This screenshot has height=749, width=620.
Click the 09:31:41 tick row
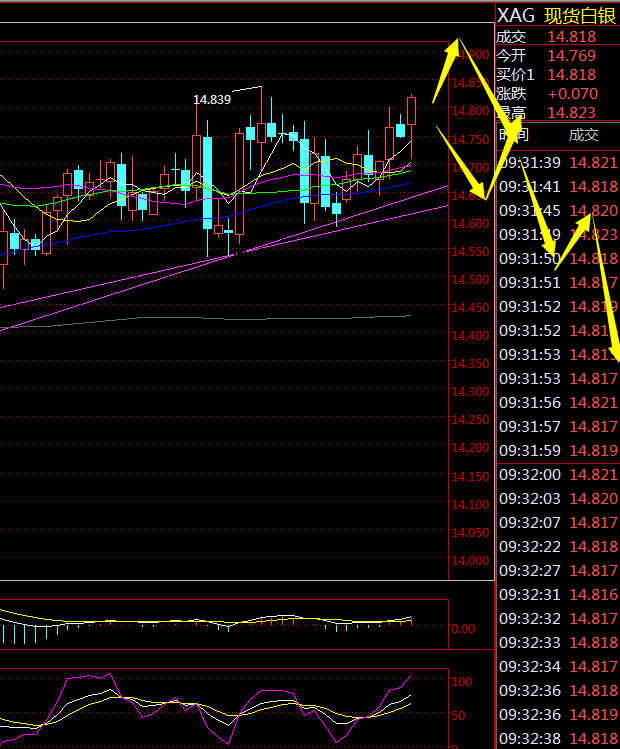(x=558, y=187)
